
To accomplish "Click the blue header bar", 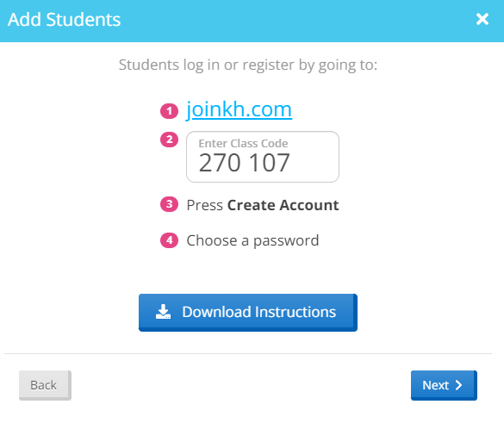I will [252, 21].
